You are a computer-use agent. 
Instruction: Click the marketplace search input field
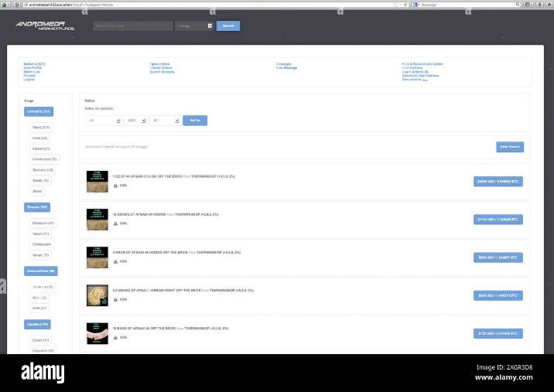coord(133,26)
